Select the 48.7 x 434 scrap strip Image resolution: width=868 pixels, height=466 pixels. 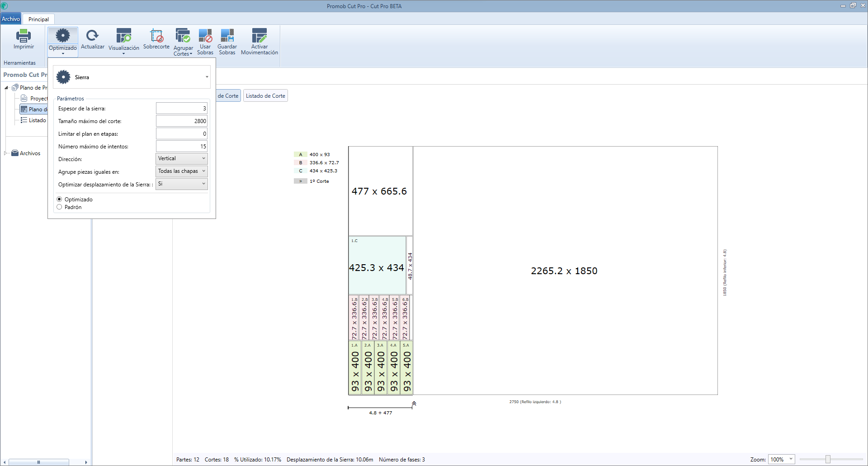click(410, 265)
